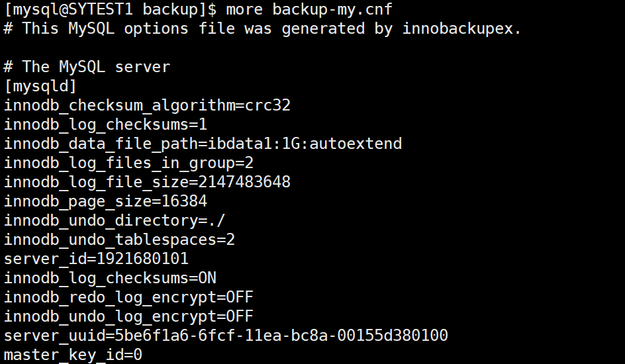
Task: Click the autoextend value text
Action: 356,144
